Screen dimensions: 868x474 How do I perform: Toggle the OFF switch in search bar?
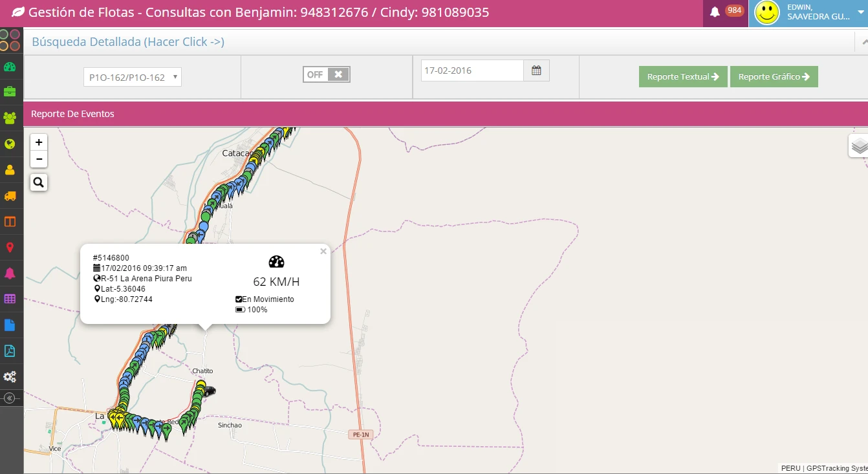(326, 74)
